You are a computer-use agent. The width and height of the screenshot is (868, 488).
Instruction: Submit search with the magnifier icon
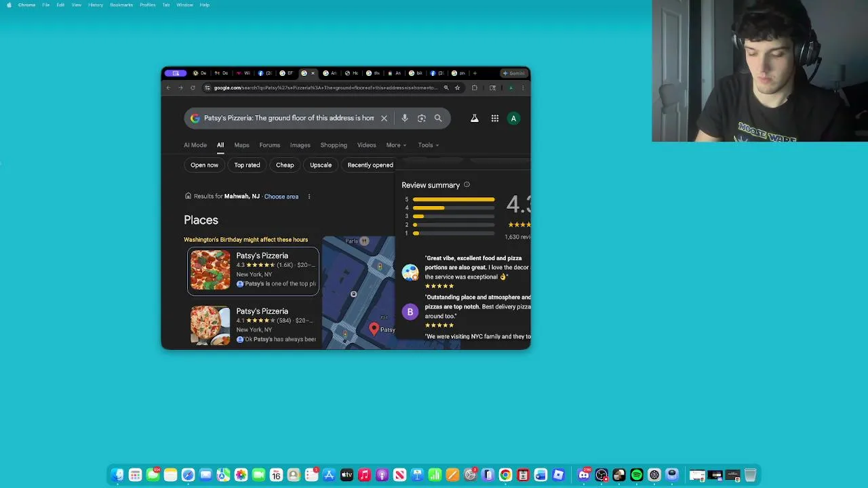coord(438,118)
